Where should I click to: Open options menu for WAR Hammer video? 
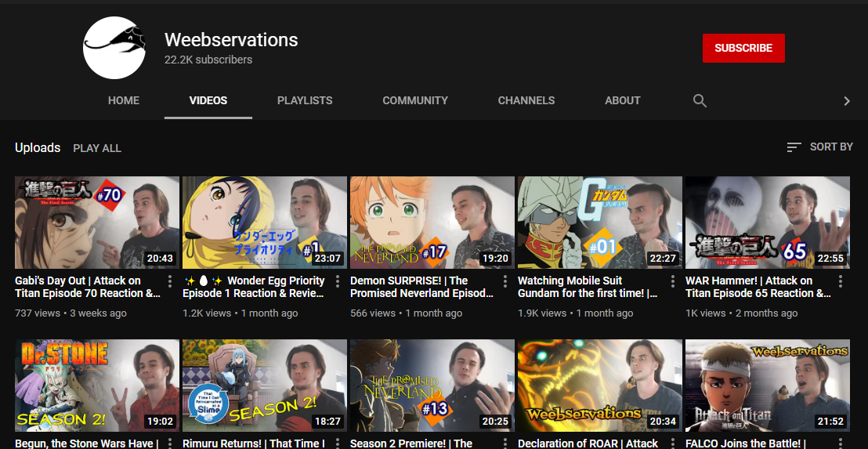pyautogui.click(x=841, y=281)
